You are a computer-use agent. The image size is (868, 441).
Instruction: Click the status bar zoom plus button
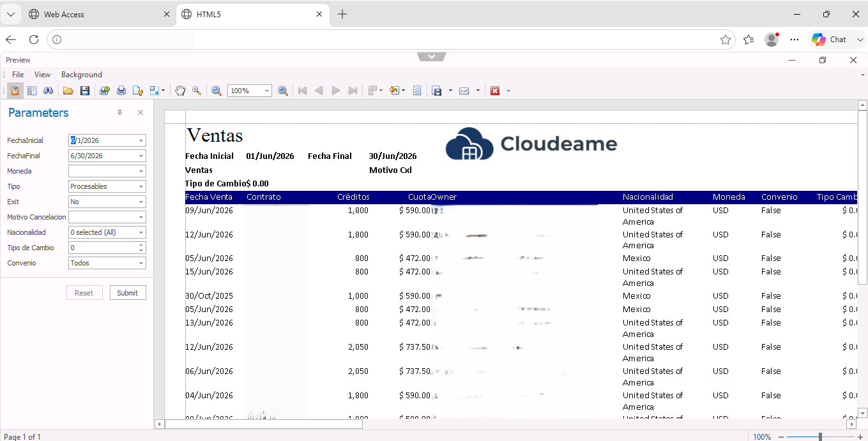[860, 437]
